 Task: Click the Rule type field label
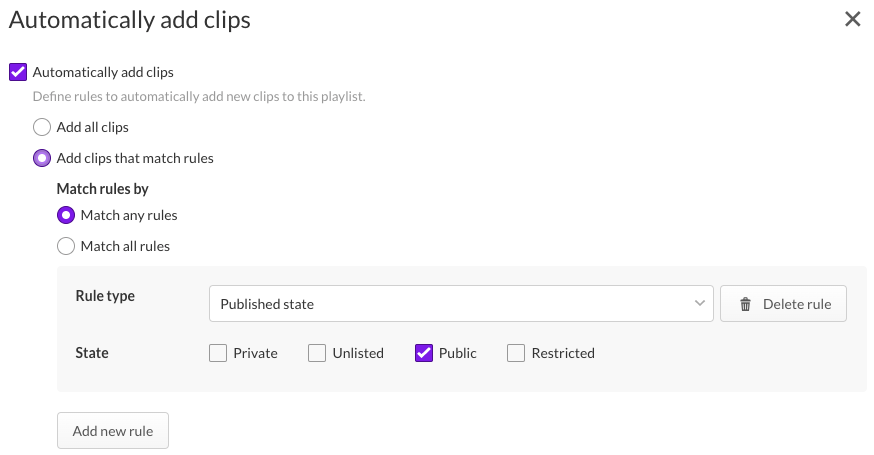pyautogui.click(x=105, y=296)
